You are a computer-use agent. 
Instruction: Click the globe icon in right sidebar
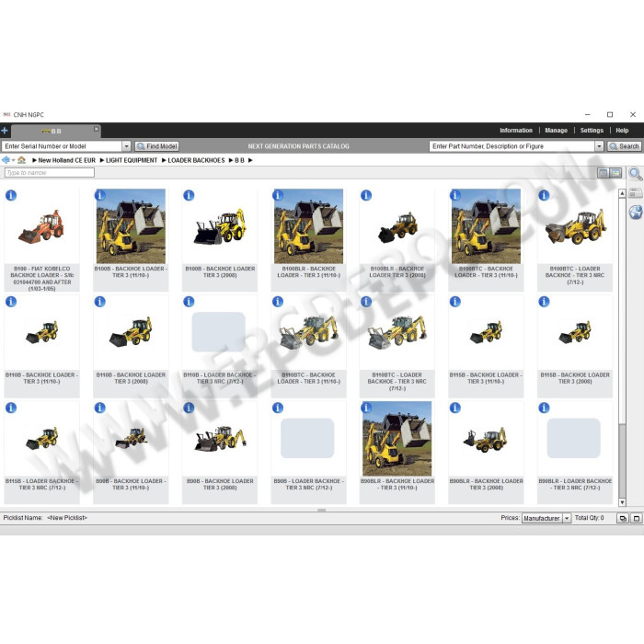[x=636, y=212]
